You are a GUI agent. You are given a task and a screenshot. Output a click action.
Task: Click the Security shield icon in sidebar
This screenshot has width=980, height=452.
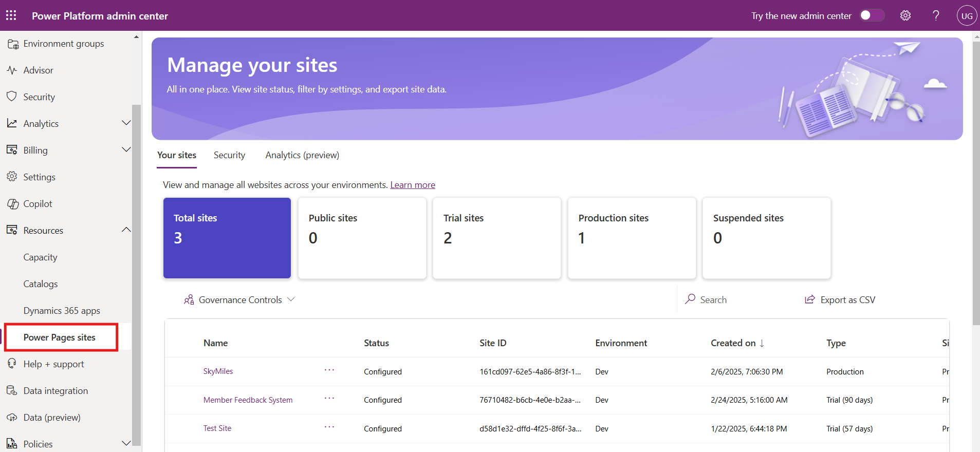tap(12, 97)
